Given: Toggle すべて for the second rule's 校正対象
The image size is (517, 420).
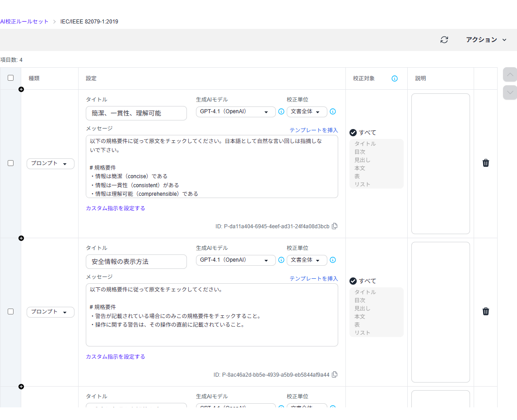Looking at the screenshot, I should [353, 281].
